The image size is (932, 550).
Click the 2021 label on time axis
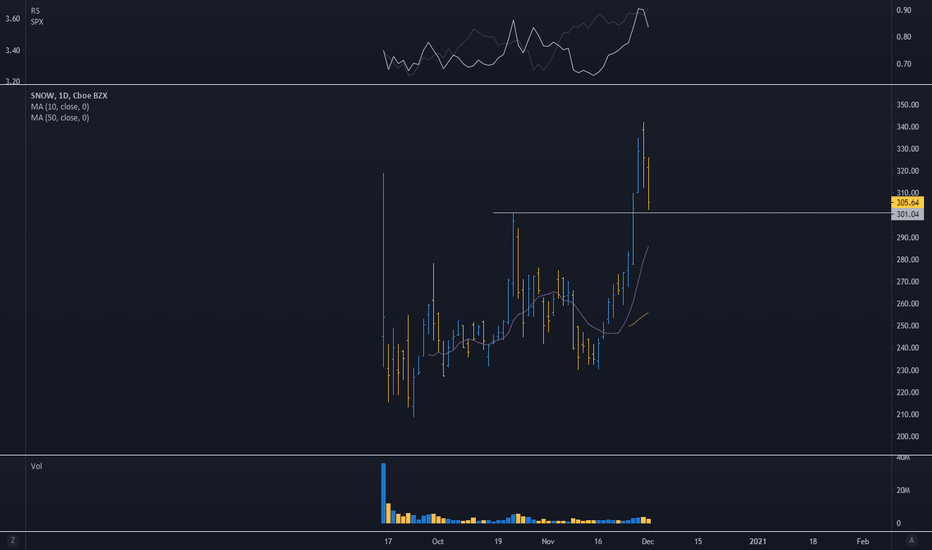(757, 541)
